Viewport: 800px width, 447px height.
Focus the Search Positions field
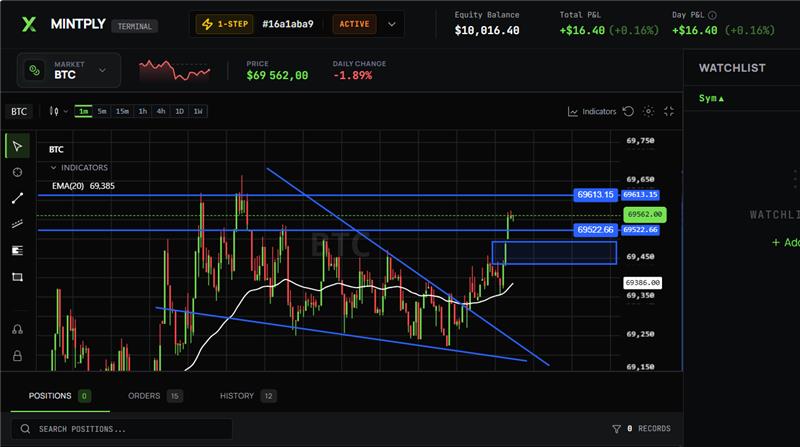122,429
